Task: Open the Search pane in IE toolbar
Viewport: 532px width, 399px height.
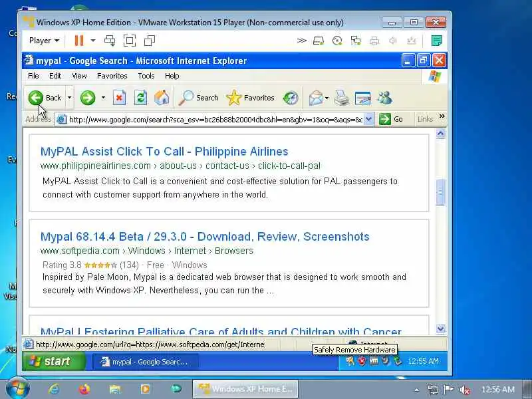Action: [x=199, y=98]
